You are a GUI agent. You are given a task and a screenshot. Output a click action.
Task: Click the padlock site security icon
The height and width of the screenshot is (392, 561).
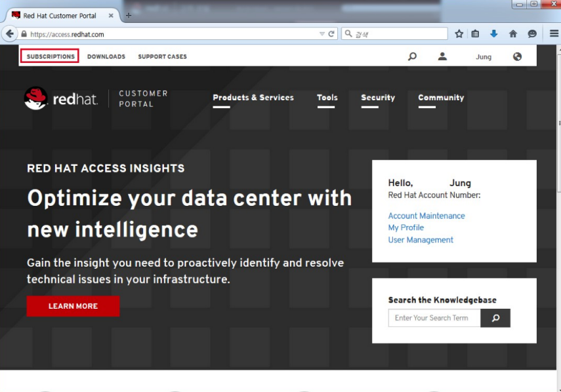(x=24, y=34)
